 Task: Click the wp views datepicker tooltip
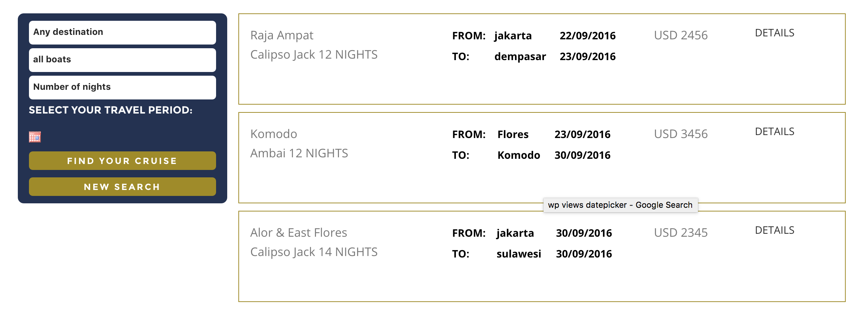pyautogui.click(x=619, y=204)
